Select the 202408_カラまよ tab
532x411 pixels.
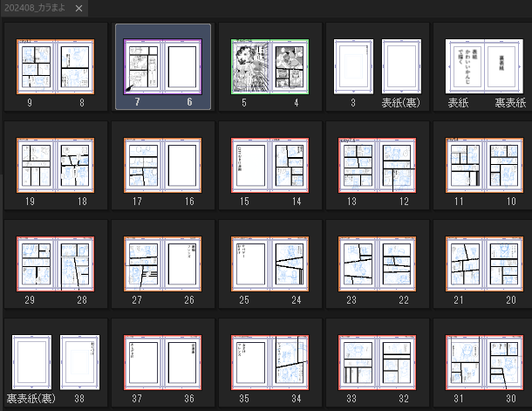(x=44, y=8)
